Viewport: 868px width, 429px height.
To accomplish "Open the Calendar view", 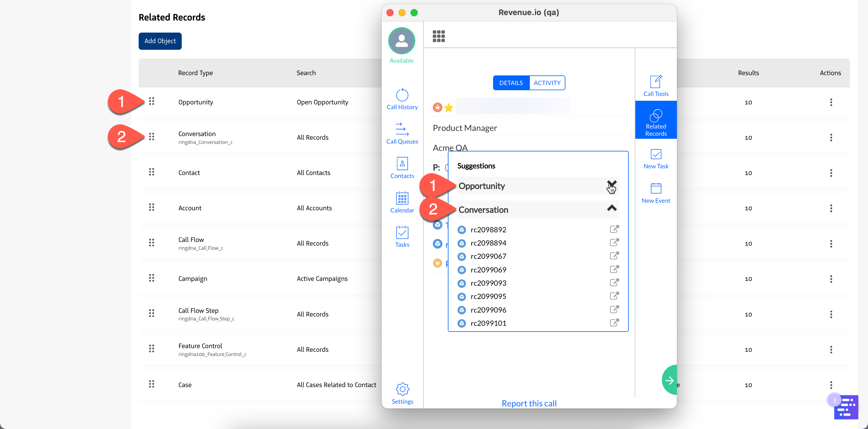I will coord(402,202).
